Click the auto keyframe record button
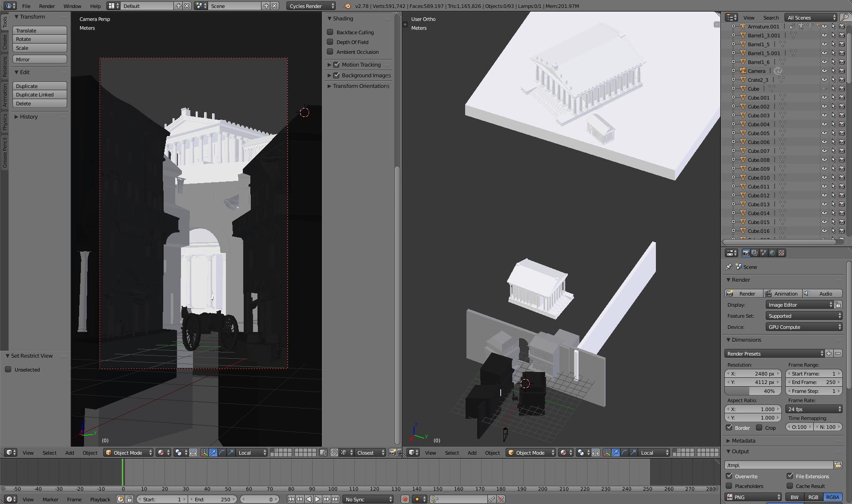852x504 pixels. click(x=405, y=499)
